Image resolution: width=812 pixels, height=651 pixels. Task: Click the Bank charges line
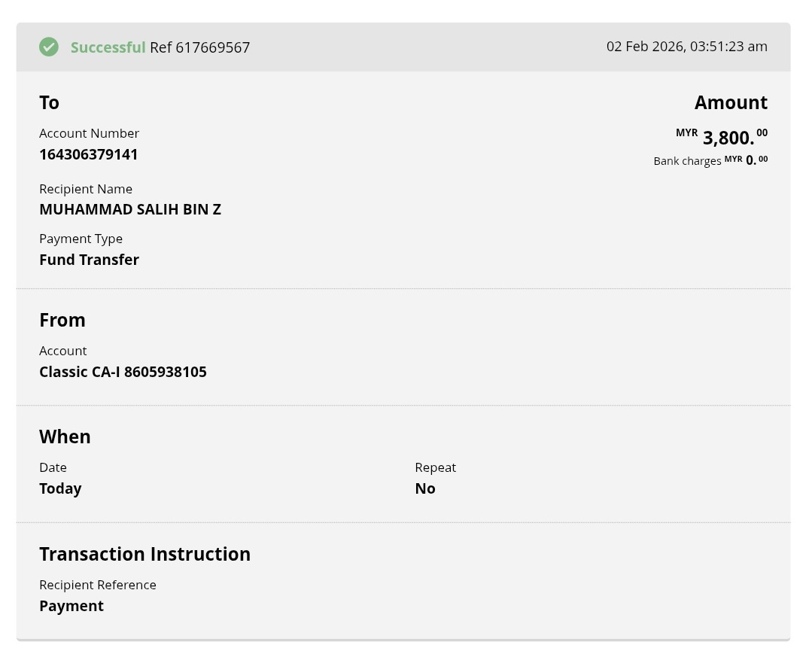click(710, 160)
